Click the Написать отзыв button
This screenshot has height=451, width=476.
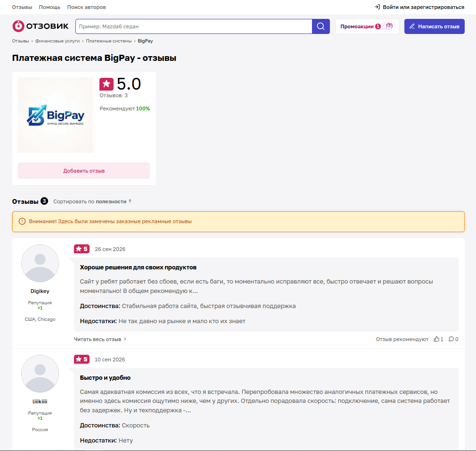[435, 26]
